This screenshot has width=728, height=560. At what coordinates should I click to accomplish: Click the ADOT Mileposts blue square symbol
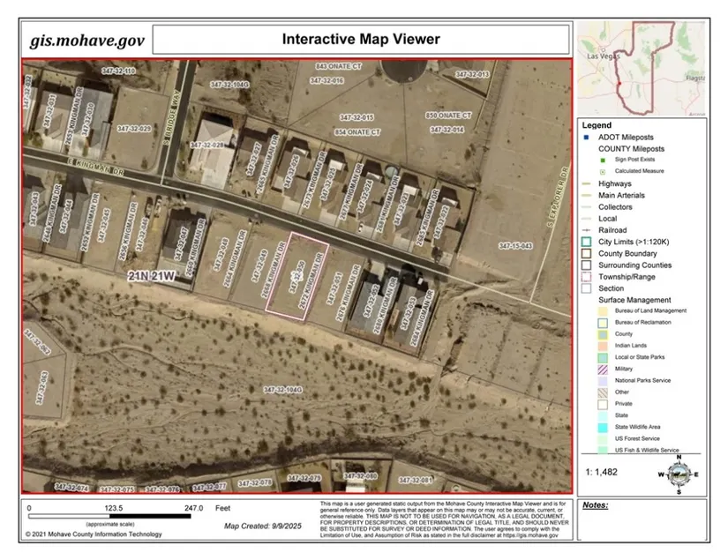coord(587,138)
